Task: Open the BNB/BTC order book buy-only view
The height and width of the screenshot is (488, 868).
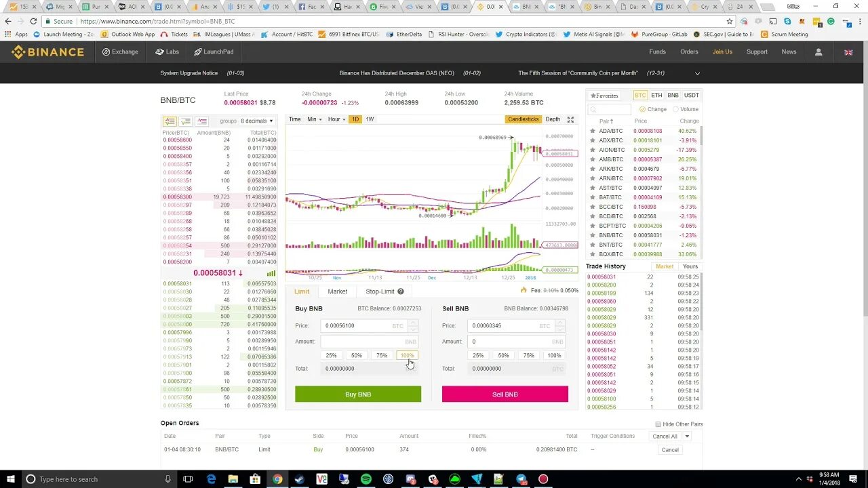Action: (186, 121)
